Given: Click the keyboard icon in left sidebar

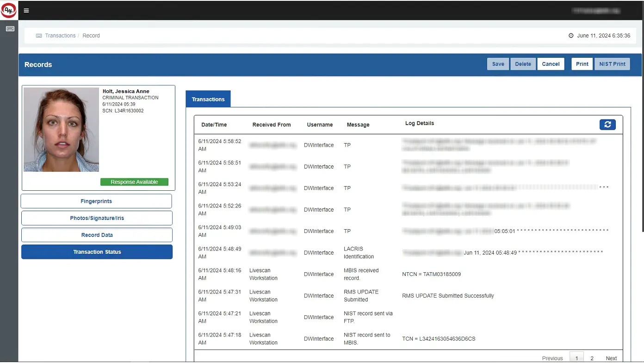Looking at the screenshot, I should [10, 29].
